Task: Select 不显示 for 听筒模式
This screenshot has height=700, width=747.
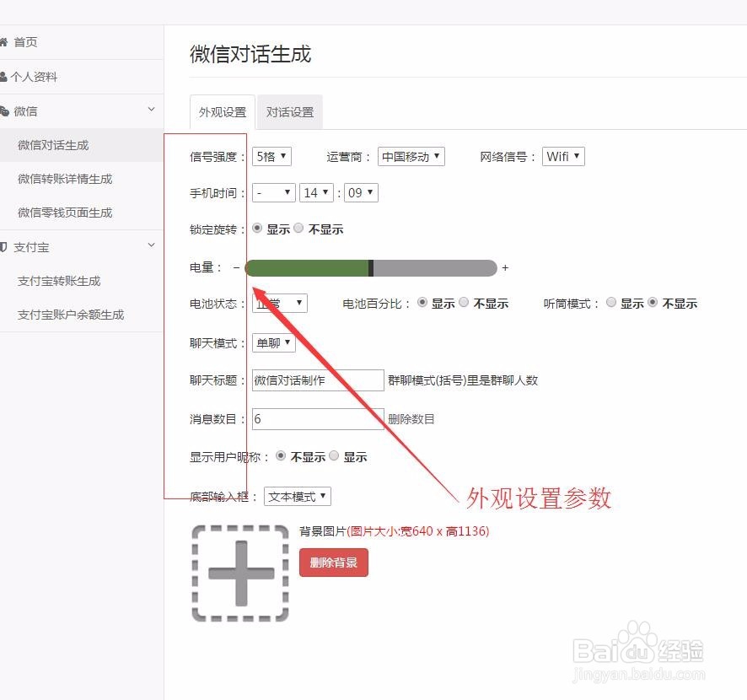Action: click(x=653, y=303)
